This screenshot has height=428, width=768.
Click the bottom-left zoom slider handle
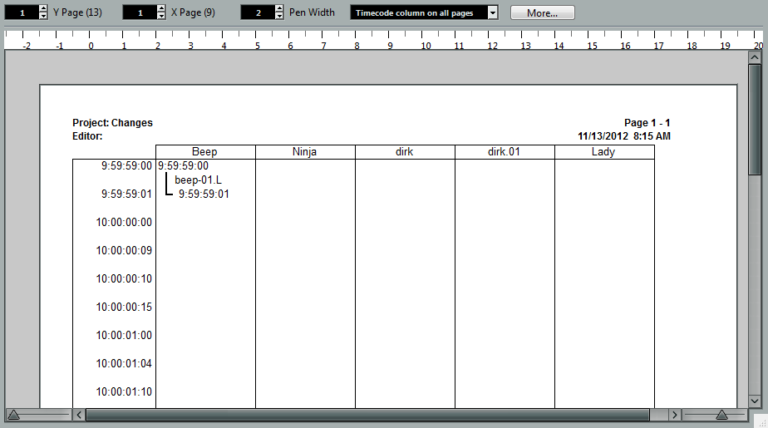(x=13, y=414)
